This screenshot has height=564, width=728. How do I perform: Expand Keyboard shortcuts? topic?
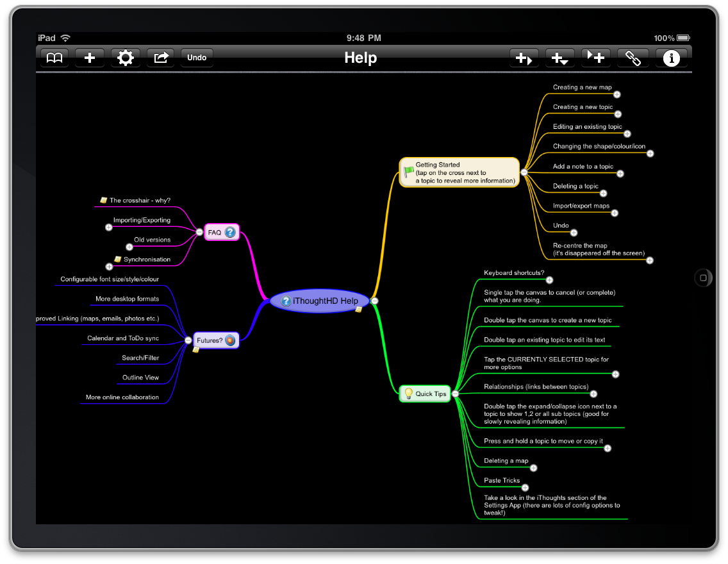(x=550, y=280)
